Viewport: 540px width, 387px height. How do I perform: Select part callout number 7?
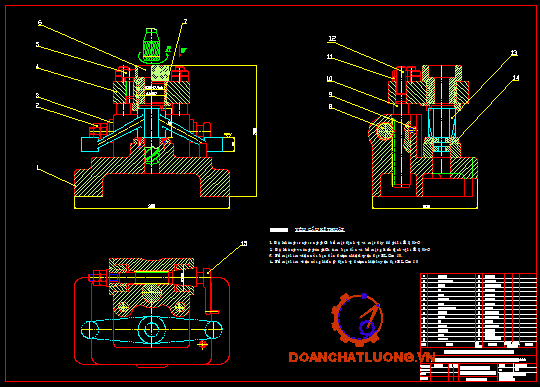tap(185, 22)
